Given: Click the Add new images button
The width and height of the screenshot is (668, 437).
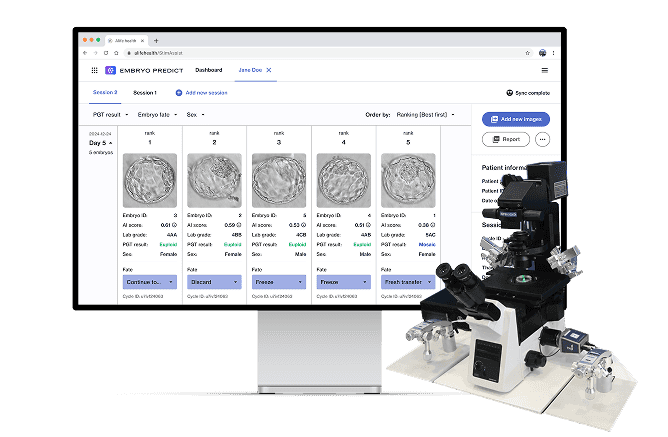Looking at the screenshot, I should click(516, 119).
